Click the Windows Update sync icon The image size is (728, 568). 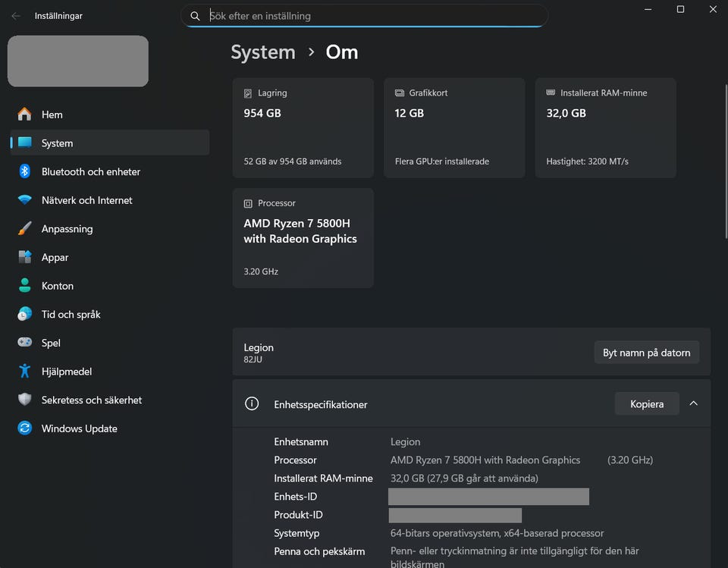(x=25, y=428)
